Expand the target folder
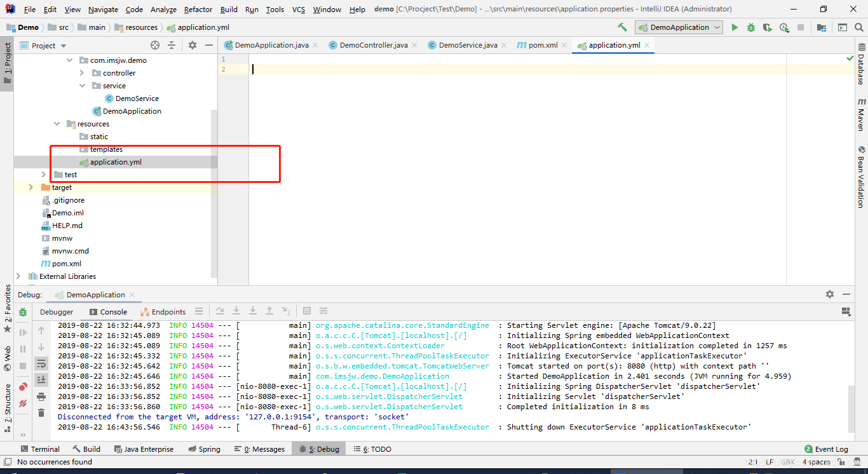 pyautogui.click(x=31, y=187)
